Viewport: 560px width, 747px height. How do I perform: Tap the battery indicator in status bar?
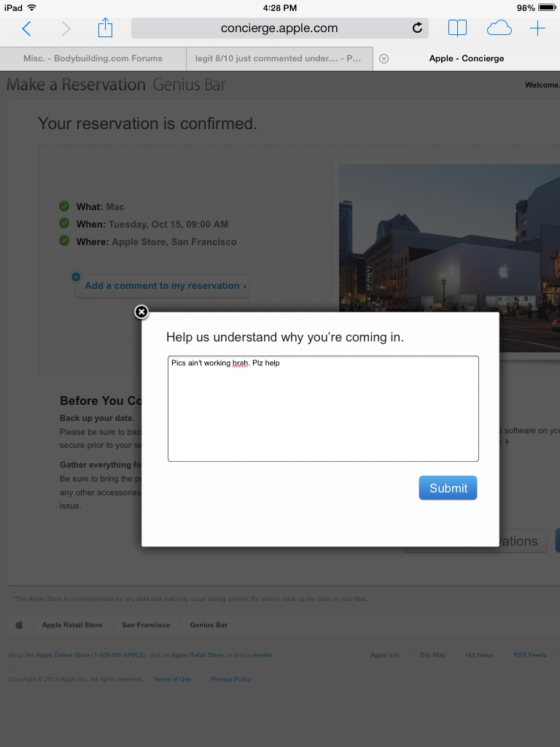pyautogui.click(x=547, y=7)
